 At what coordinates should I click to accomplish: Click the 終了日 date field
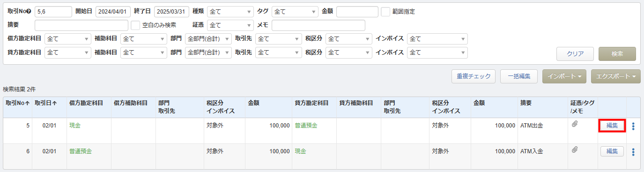(171, 12)
